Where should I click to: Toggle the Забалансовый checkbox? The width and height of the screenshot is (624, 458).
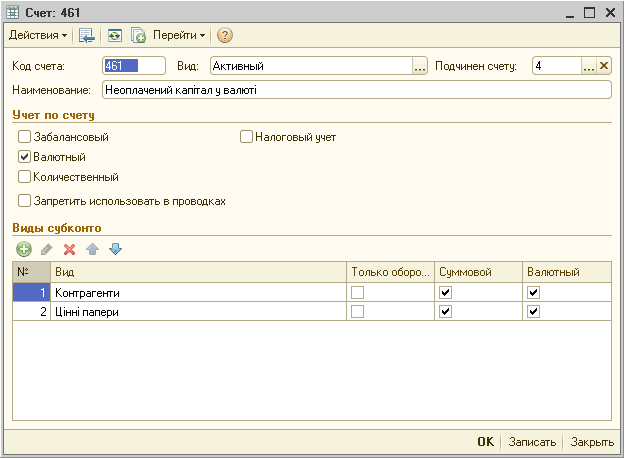(24, 137)
